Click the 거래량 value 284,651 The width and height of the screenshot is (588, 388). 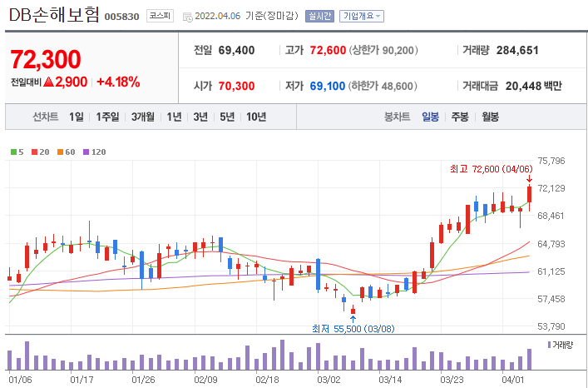[517, 50]
